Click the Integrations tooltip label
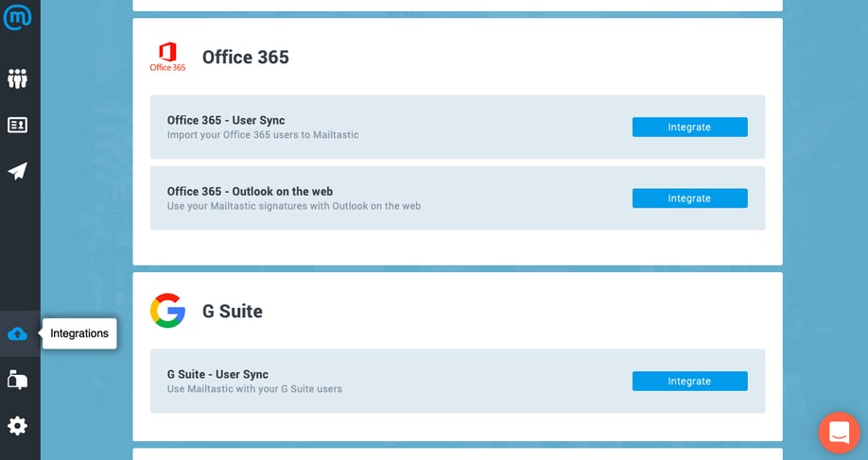Screen dimensions: 868x460 (79, 333)
